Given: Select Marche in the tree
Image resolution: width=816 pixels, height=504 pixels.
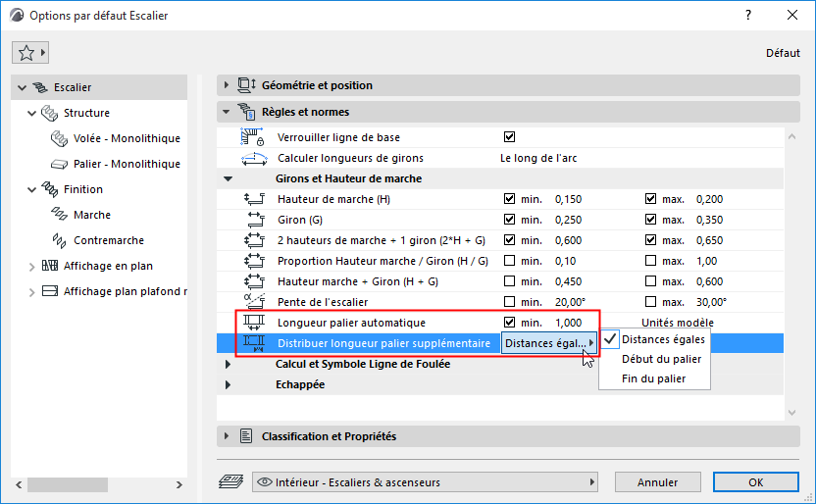Looking at the screenshot, I should pyautogui.click(x=92, y=215).
